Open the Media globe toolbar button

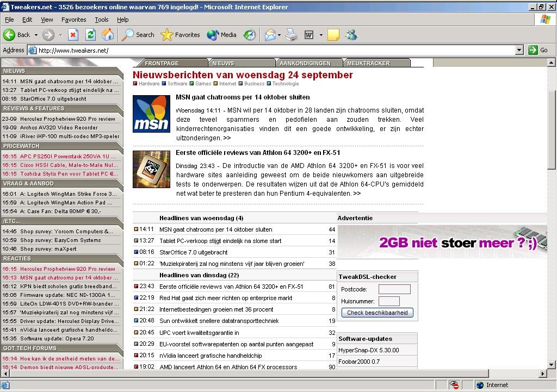coord(222,35)
